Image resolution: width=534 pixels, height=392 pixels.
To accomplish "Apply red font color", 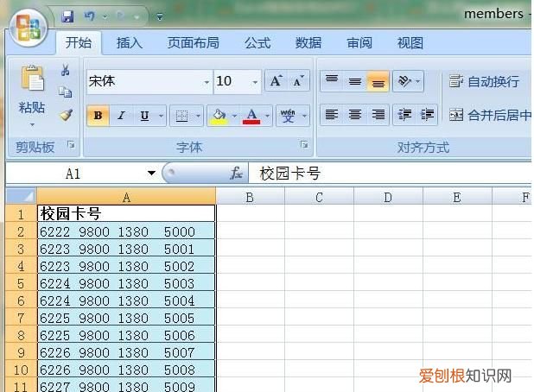I will click(251, 116).
